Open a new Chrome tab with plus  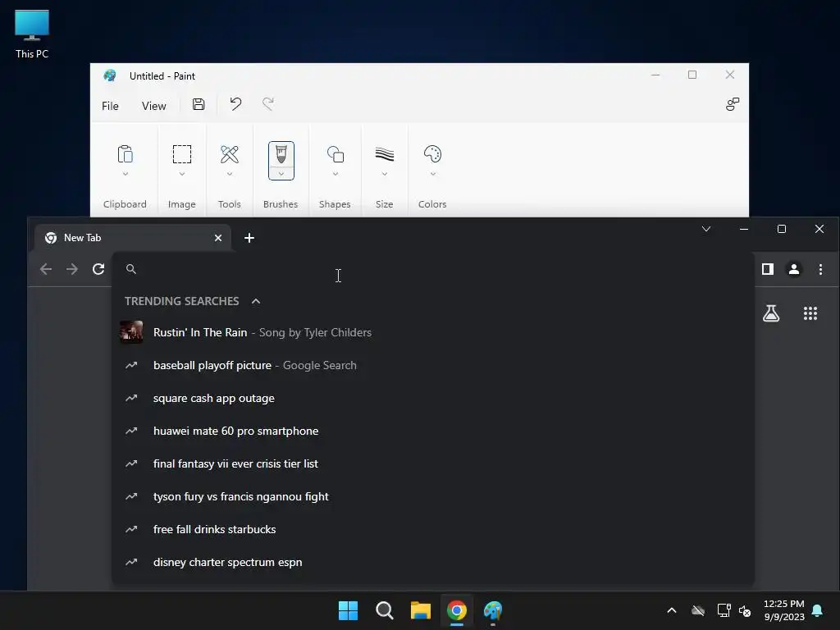[249, 238]
